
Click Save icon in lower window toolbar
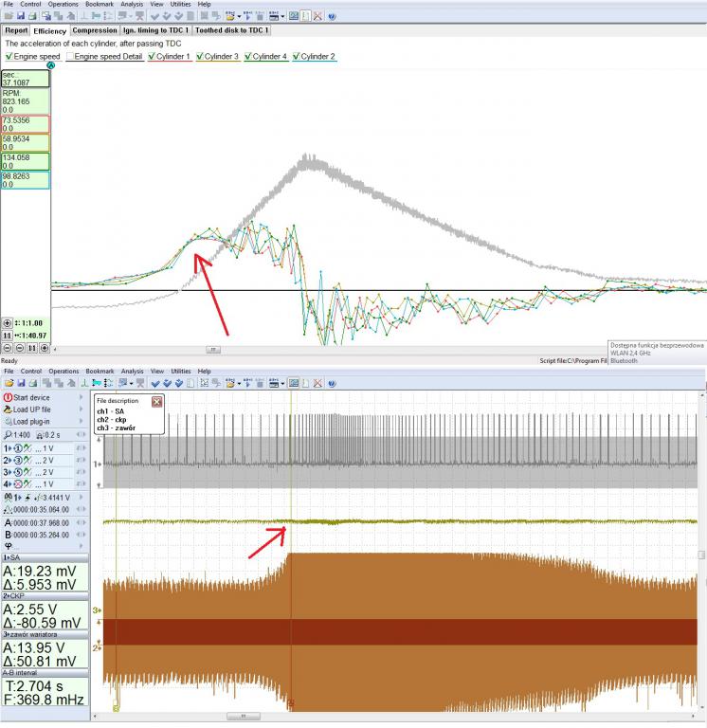(x=21, y=384)
